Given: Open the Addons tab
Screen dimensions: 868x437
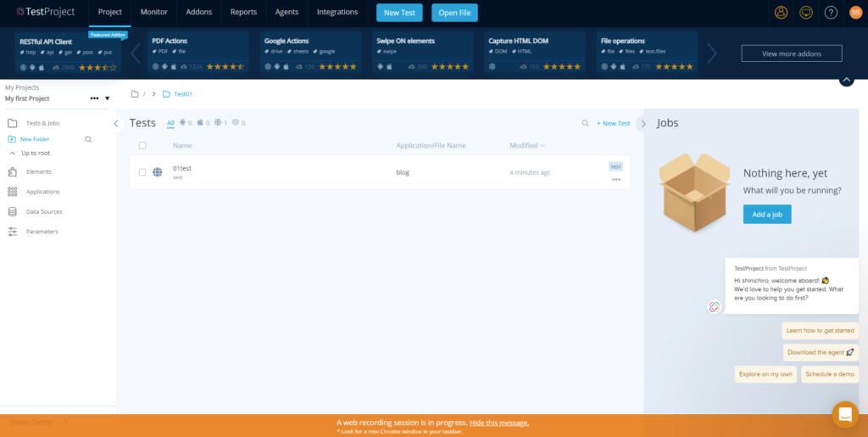Looking at the screenshot, I should click(x=198, y=12).
